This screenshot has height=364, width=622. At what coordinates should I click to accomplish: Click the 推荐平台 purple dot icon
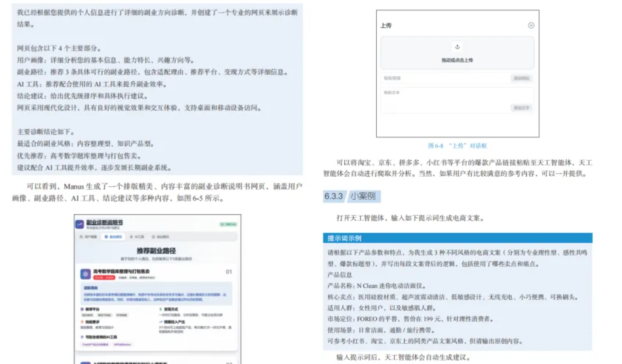pyautogui.click(x=82, y=309)
